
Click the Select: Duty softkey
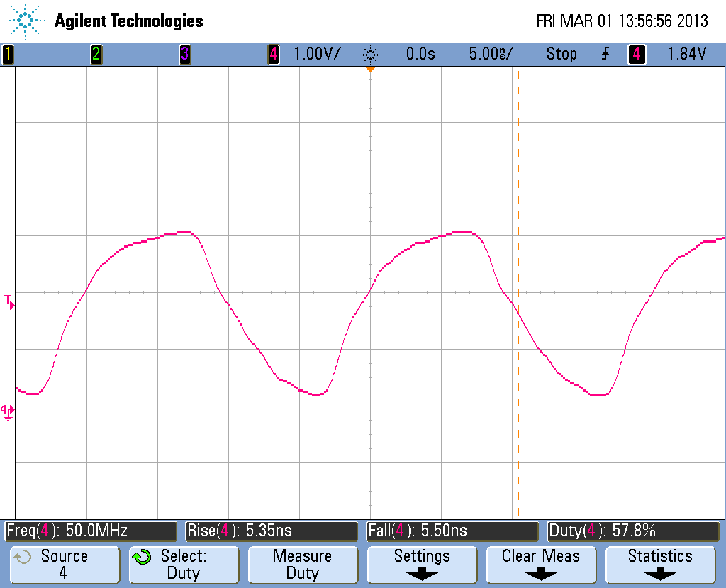point(184,565)
